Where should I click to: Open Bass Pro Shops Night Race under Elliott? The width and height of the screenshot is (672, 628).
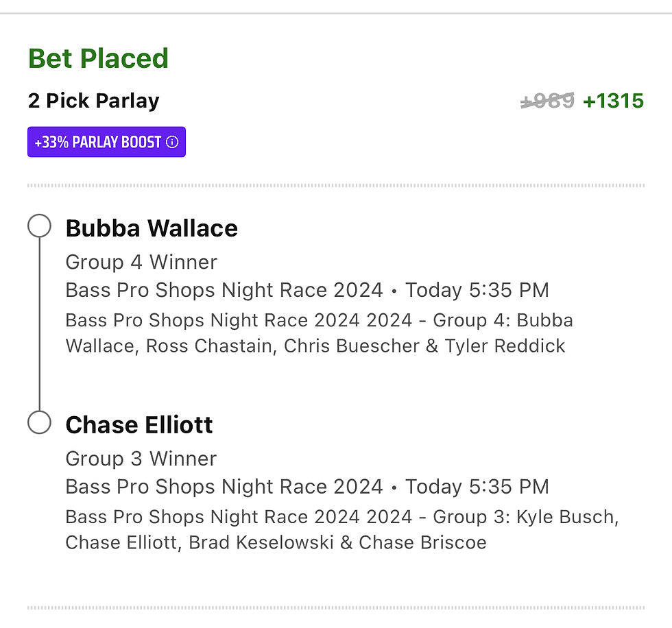[224, 487]
